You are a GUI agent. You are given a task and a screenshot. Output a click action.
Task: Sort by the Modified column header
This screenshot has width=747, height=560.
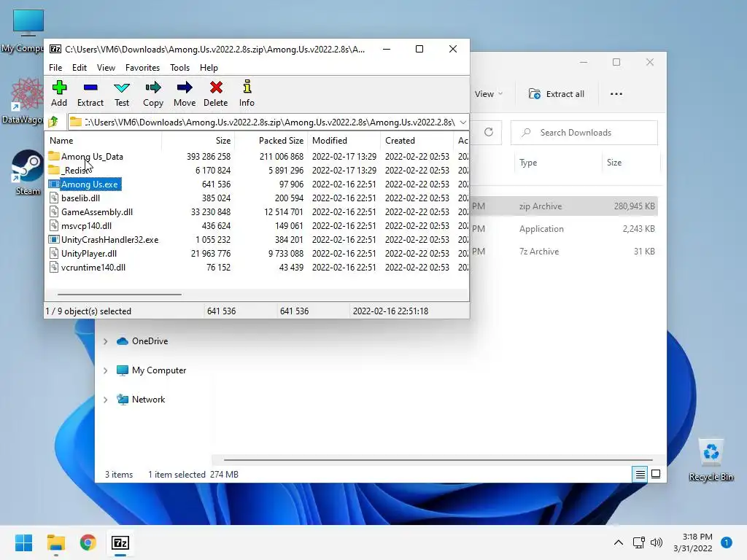344,141
